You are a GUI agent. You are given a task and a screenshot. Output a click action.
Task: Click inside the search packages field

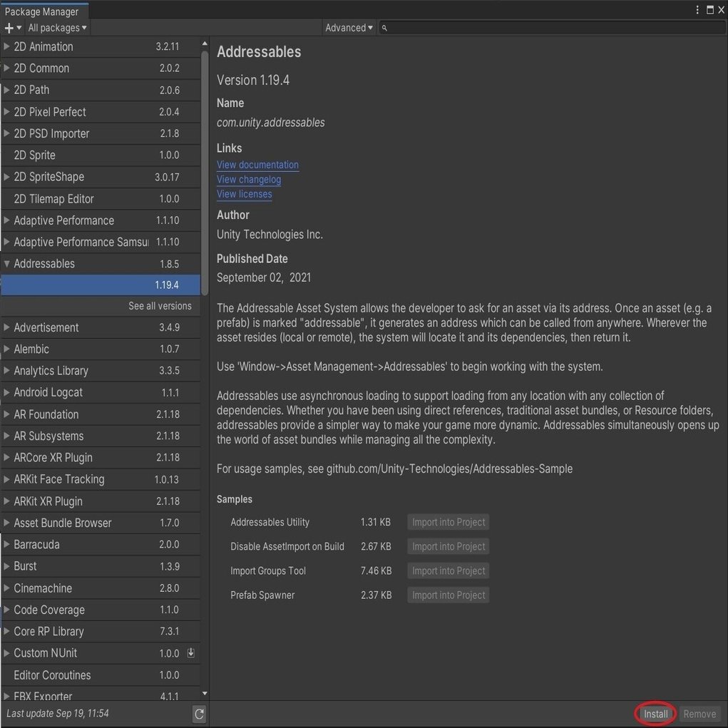[499, 27]
